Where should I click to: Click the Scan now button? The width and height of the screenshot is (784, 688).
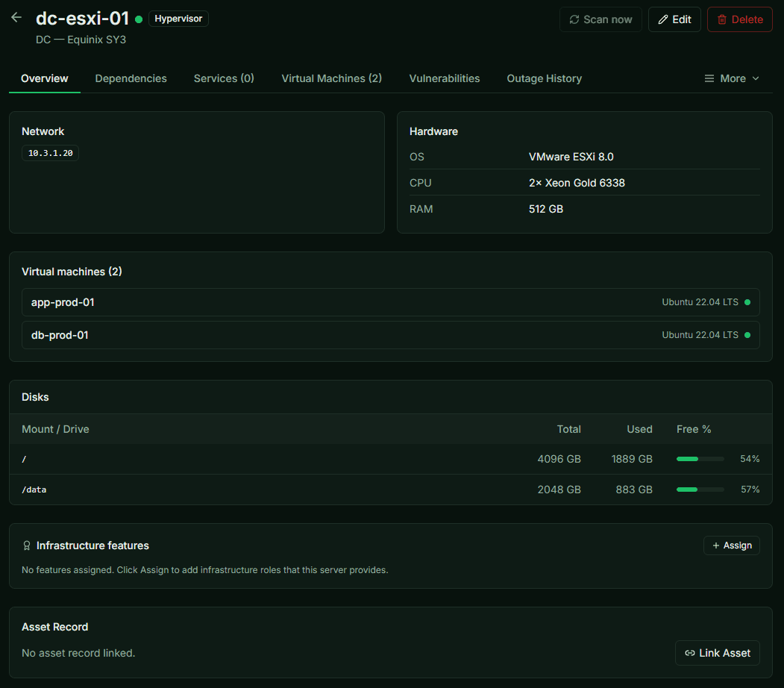point(600,19)
